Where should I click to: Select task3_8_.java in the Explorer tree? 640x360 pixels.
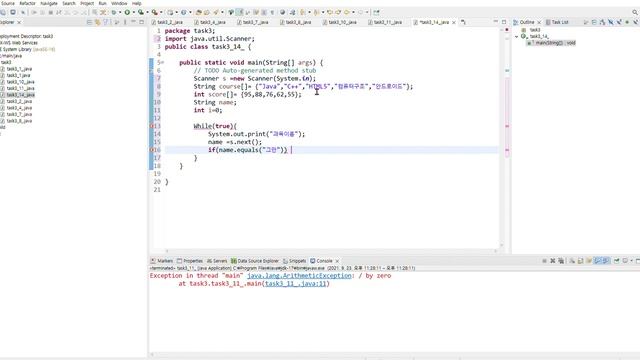pyautogui.click(x=19, y=121)
